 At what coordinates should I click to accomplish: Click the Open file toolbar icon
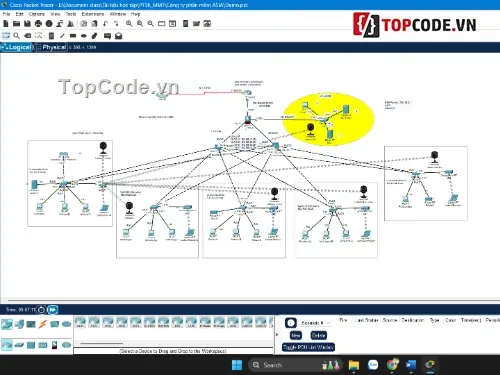[16, 24]
